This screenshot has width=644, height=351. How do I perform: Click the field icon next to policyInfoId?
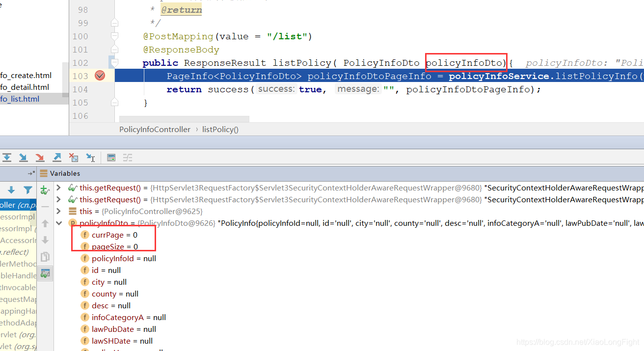[85, 259]
